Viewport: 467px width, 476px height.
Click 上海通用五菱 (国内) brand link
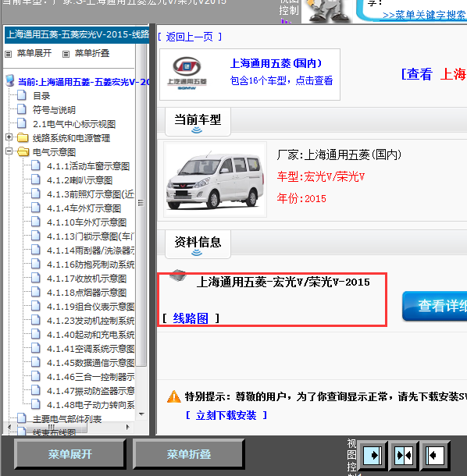(x=276, y=63)
